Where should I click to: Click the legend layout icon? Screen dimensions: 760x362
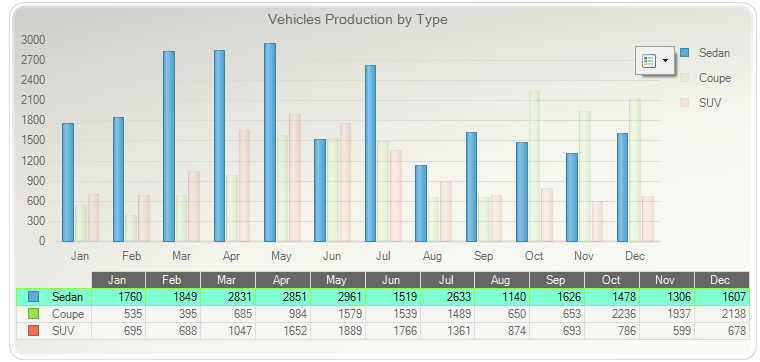click(649, 61)
